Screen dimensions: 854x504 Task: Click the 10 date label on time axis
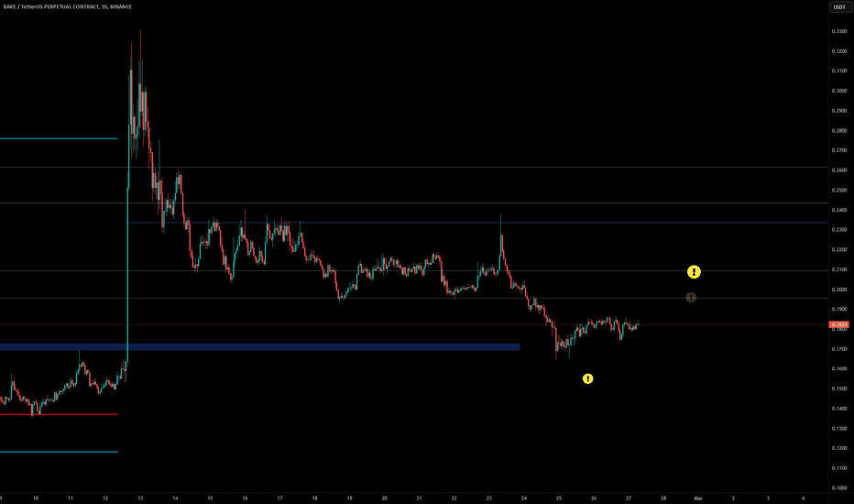click(36, 498)
